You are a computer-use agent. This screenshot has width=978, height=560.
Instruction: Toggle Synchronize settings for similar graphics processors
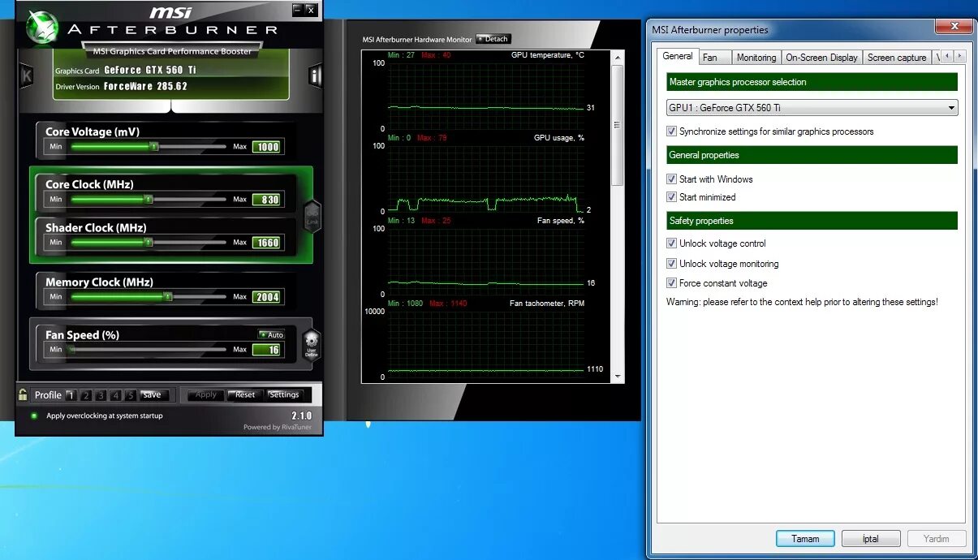click(x=671, y=131)
